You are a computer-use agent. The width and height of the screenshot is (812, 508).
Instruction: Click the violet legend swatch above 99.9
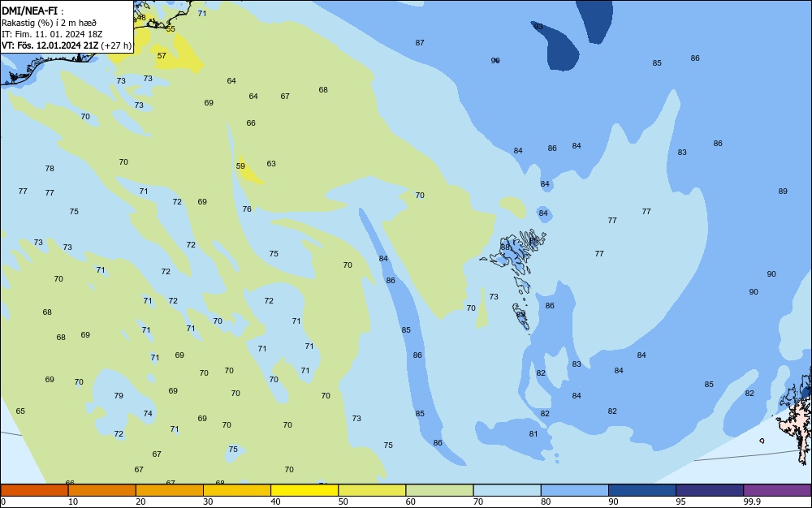pyautogui.click(x=777, y=490)
